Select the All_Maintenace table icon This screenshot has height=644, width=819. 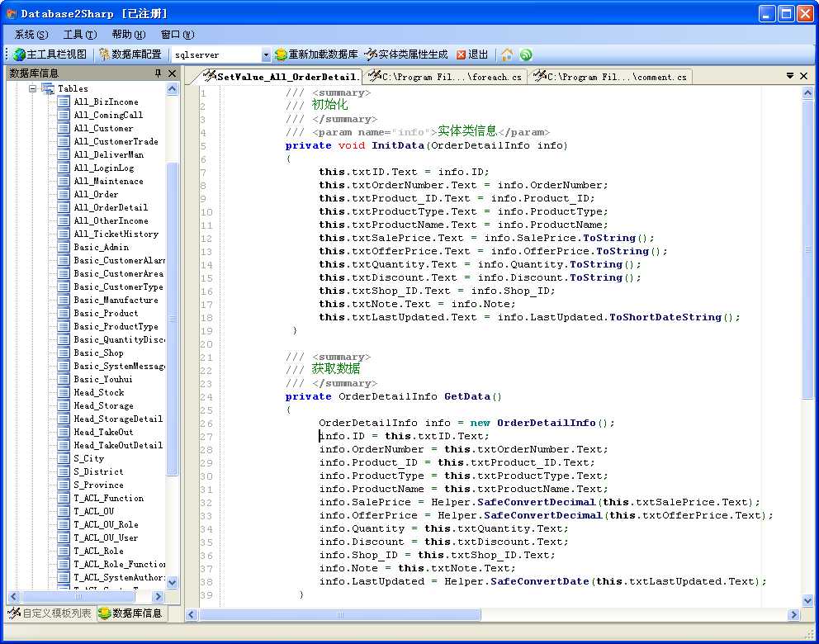tap(64, 181)
